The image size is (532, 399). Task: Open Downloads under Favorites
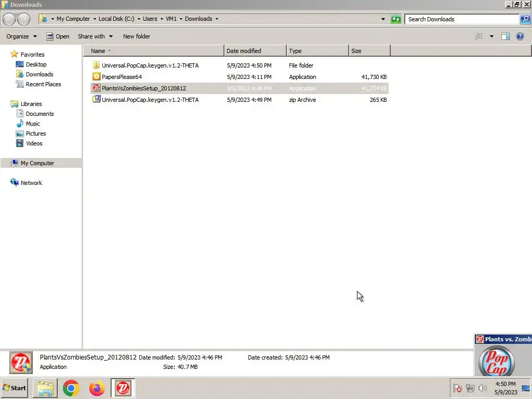tap(39, 74)
